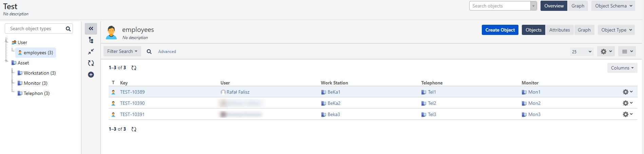The width and height of the screenshot is (644, 154).
Task: Open Tel1 telephone link
Action: [432, 92]
